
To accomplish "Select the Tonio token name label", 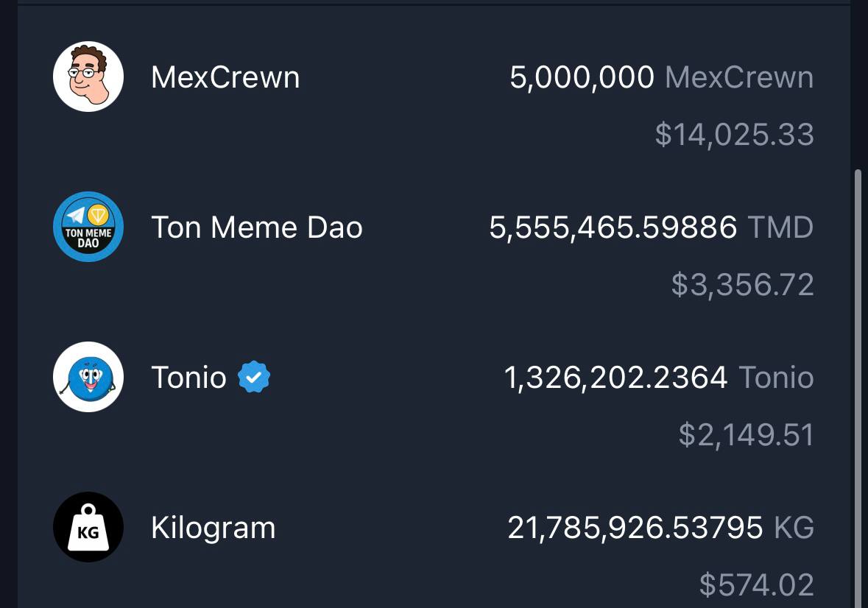I will [188, 378].
